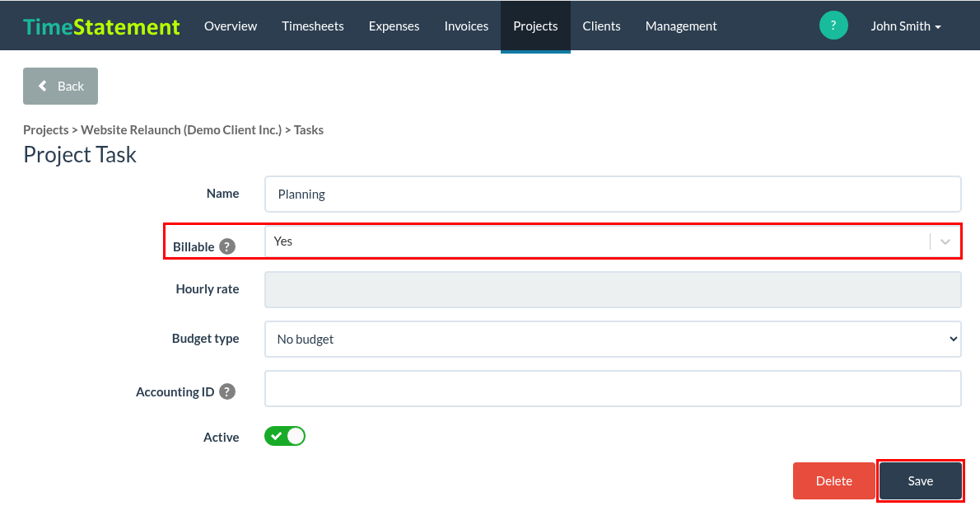Follow the Projects breadcrumb link
Screen dimensions: 980x506
tap(45, 130)
